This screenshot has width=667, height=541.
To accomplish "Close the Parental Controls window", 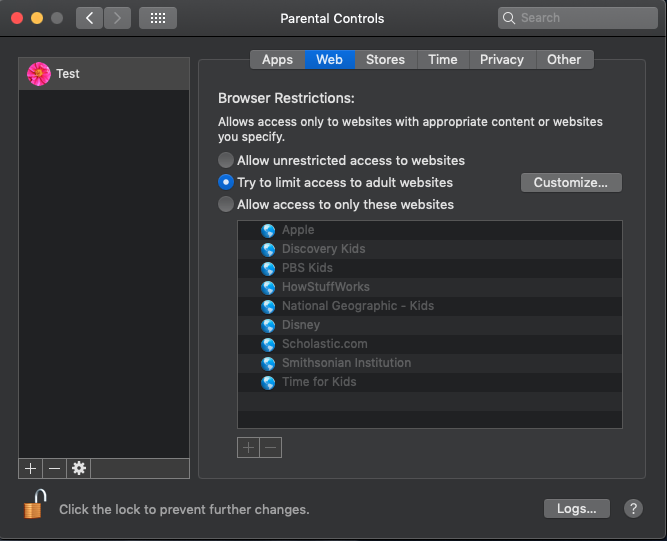I will tap(17, 18).
